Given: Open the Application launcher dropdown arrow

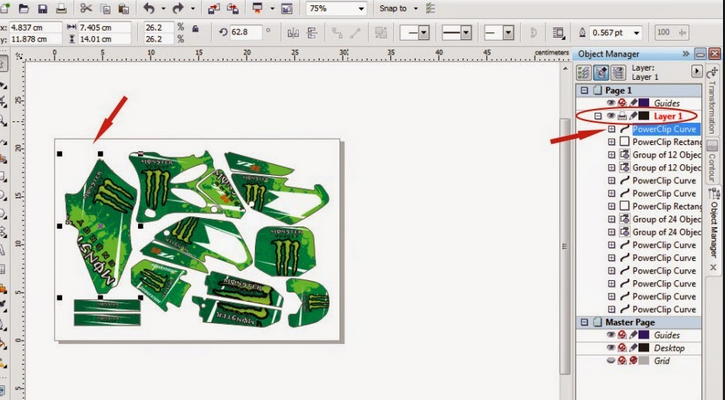Looking at the screenshot, I should pos(272,8).
